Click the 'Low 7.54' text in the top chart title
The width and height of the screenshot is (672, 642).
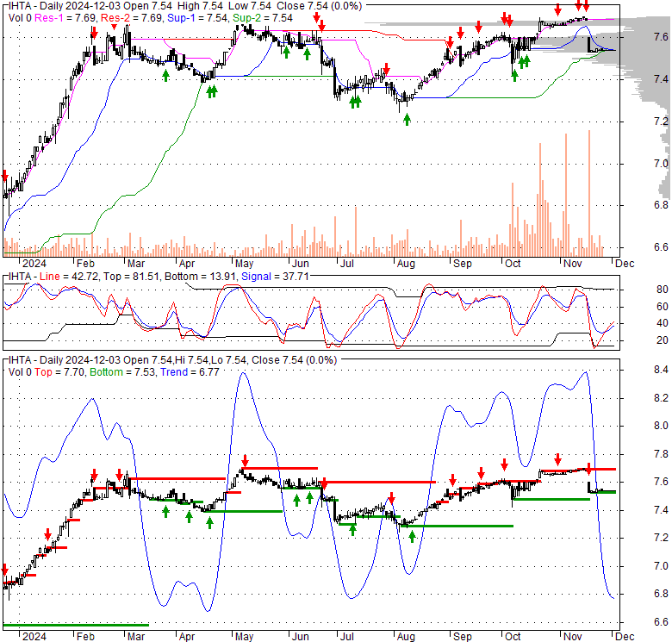click(250, 6)
